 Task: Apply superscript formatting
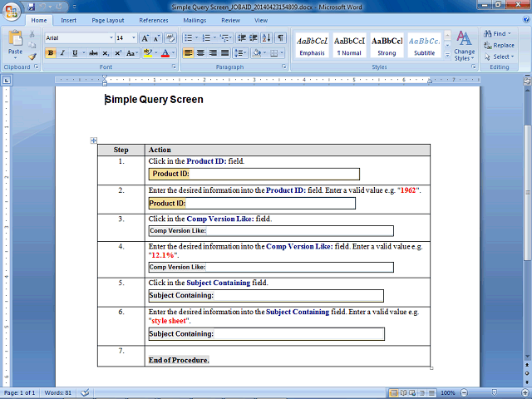point(118,53)
